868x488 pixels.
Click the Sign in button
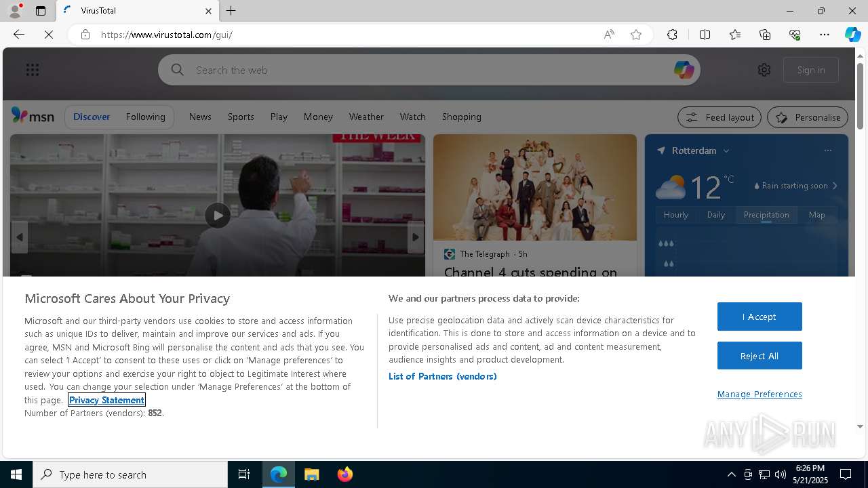click(x=811, y=70)
